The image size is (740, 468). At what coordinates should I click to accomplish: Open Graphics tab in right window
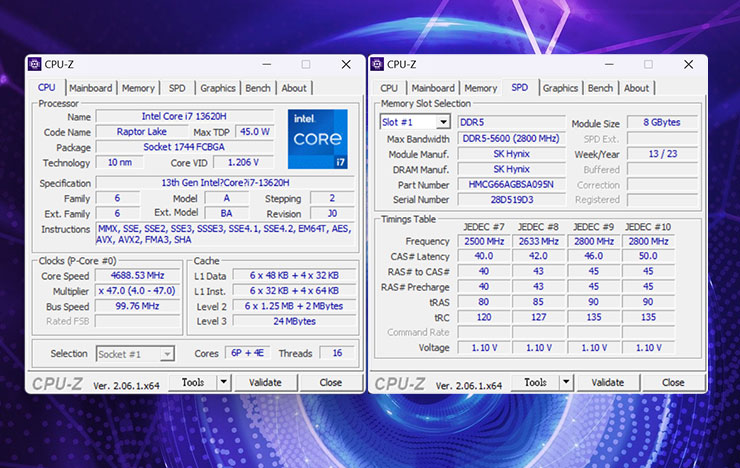(x=560, y=88)
